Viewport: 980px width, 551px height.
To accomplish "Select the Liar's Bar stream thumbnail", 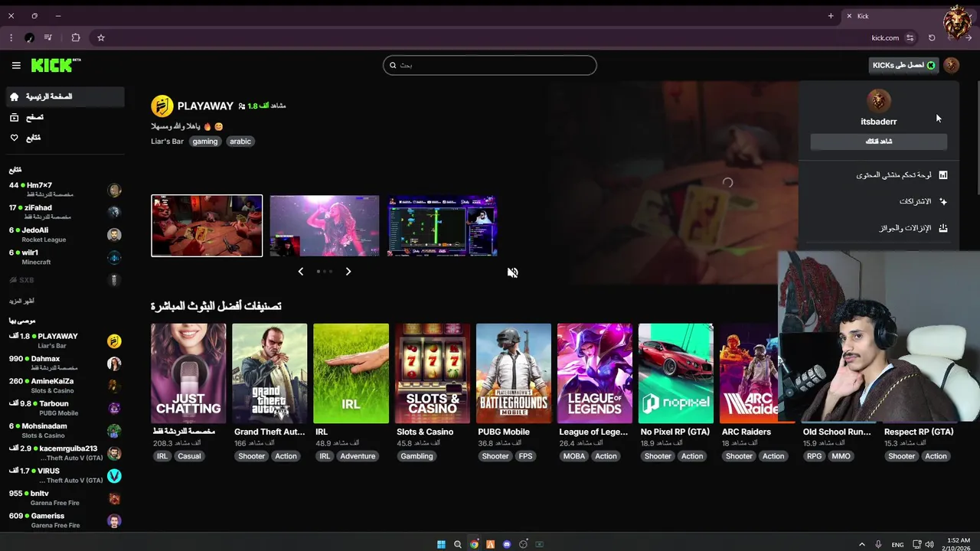I will point(207,226).
